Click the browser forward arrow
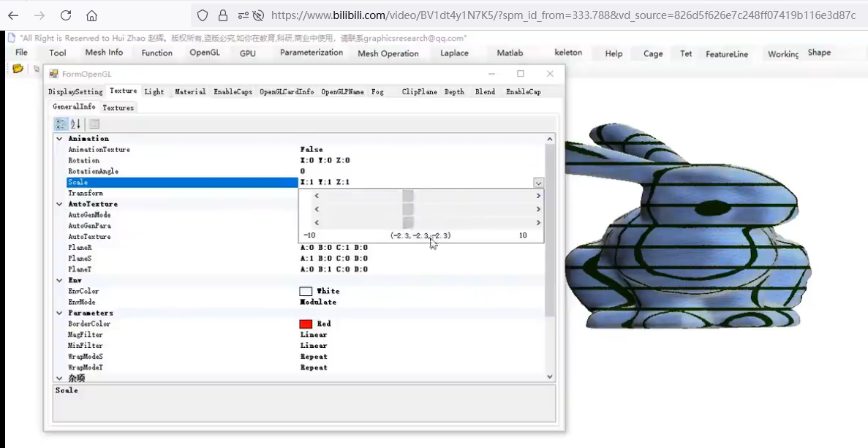This screenshot has height=448, width=868. pos(39,15)
